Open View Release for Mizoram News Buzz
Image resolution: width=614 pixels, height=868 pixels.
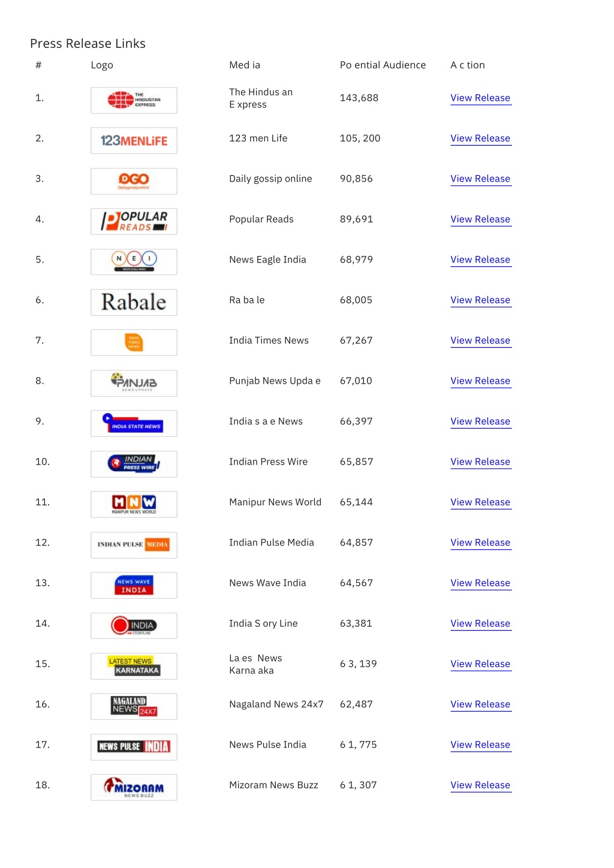[x=480, y=785]
